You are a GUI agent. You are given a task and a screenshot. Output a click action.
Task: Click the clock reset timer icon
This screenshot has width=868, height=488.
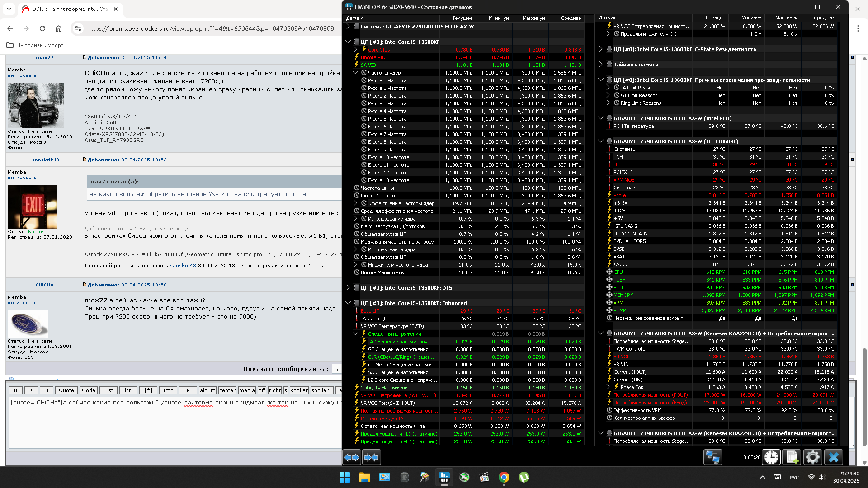tap(771, 457)
